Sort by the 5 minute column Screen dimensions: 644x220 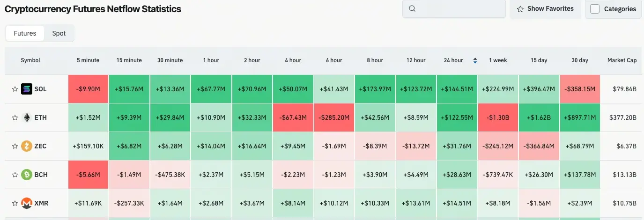[88, 60]
